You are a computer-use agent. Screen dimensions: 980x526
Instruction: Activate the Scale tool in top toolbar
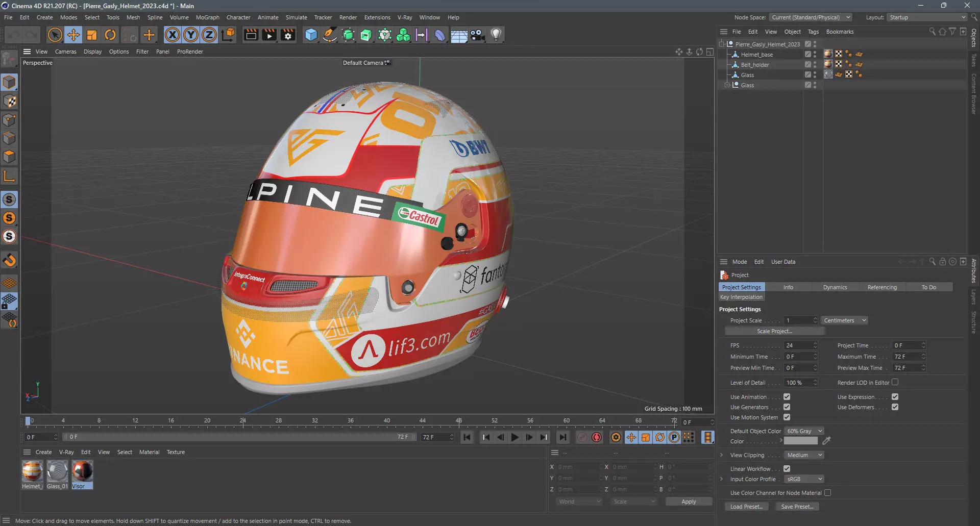coord(92,35)
